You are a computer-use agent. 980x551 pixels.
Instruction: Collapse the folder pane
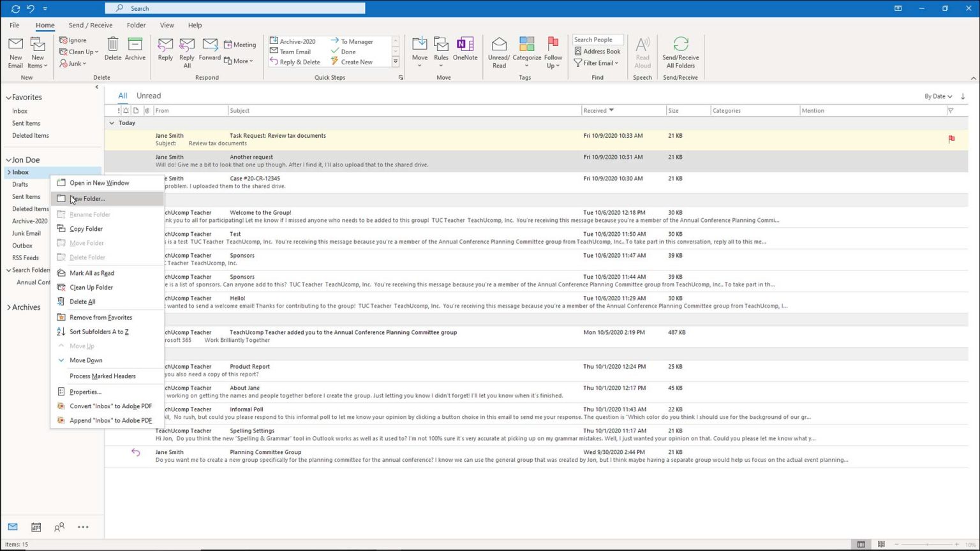click(x=97, y=87)
